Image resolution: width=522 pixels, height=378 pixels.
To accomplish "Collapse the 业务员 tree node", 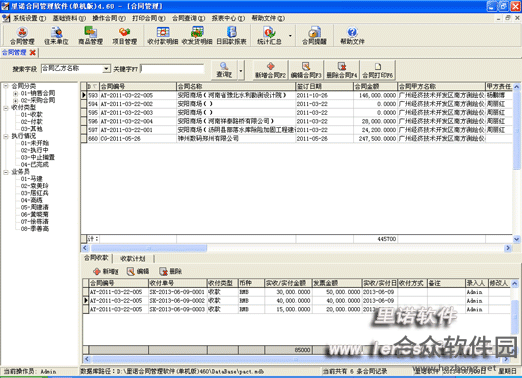I will (x=6, y=172).
